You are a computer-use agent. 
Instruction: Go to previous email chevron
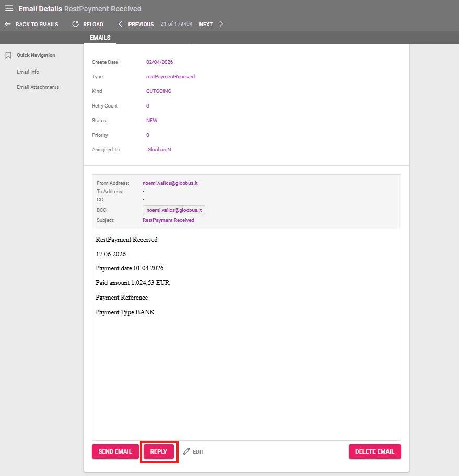click(120, 24)
